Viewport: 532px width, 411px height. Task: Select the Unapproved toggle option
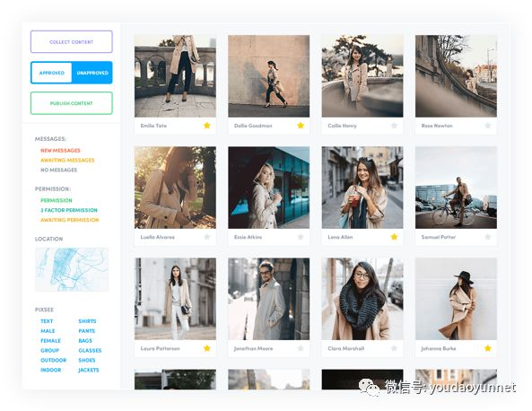tap(92, 73)
